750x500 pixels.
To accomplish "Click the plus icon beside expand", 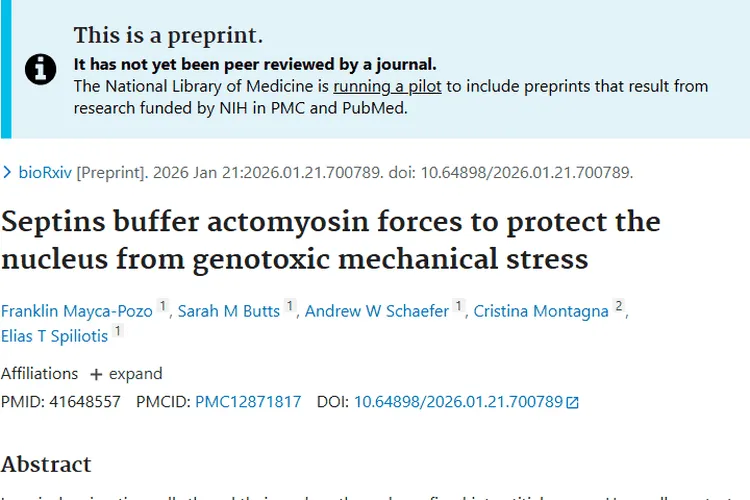I will (x=96, y=374).
